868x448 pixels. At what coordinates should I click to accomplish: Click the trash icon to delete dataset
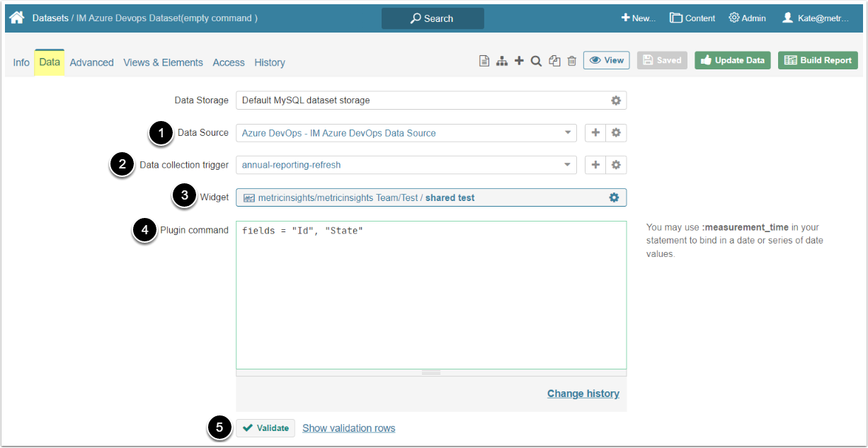tap(572, 61)
